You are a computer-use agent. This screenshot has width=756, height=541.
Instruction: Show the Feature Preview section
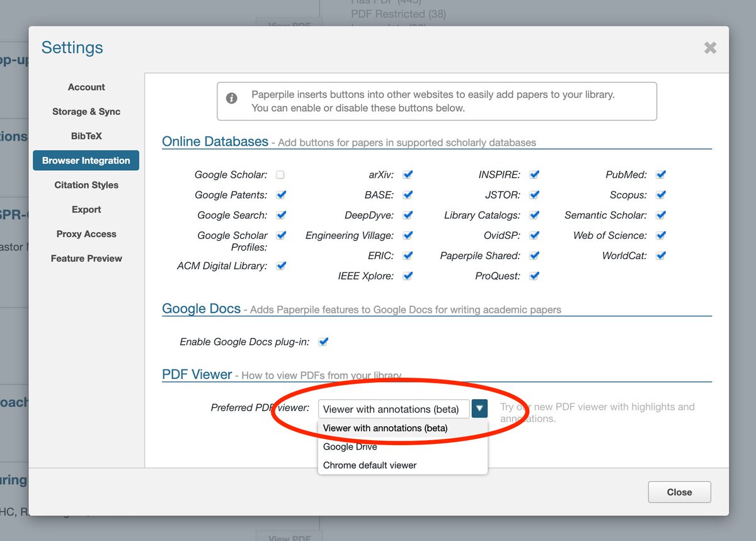click(x=86, y=259)
